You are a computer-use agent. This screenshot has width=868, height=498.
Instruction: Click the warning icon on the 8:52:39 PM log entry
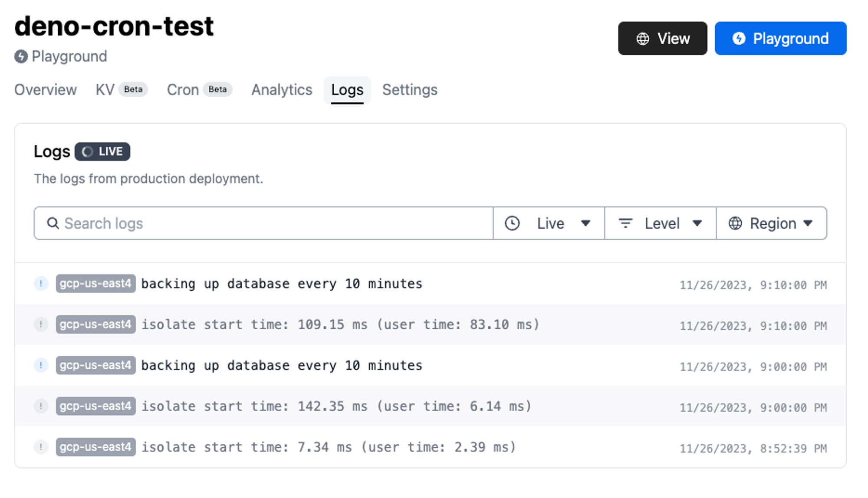click(41, 447)
